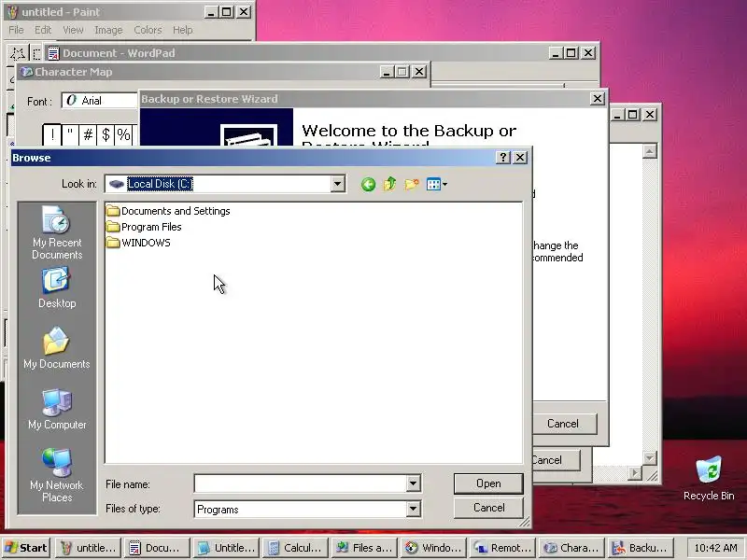Switch to Chara... taskbar button

point(572,548)
